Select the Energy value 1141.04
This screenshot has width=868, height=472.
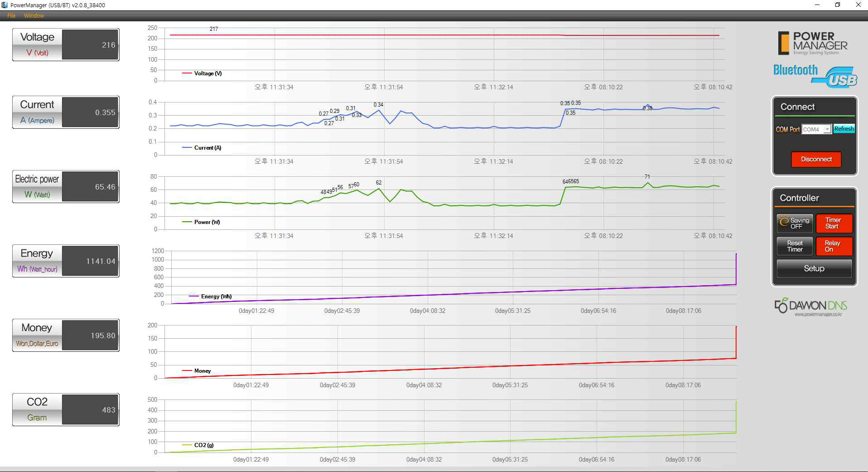click(101, 261)
